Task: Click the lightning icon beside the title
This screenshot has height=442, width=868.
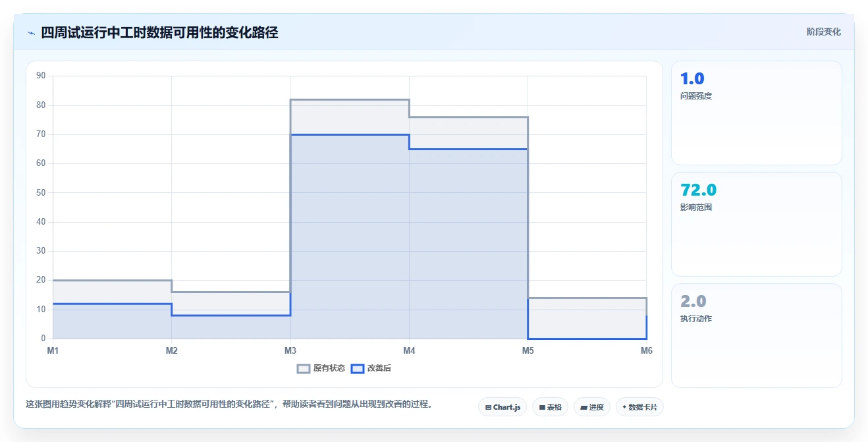Action: point(31,33)
